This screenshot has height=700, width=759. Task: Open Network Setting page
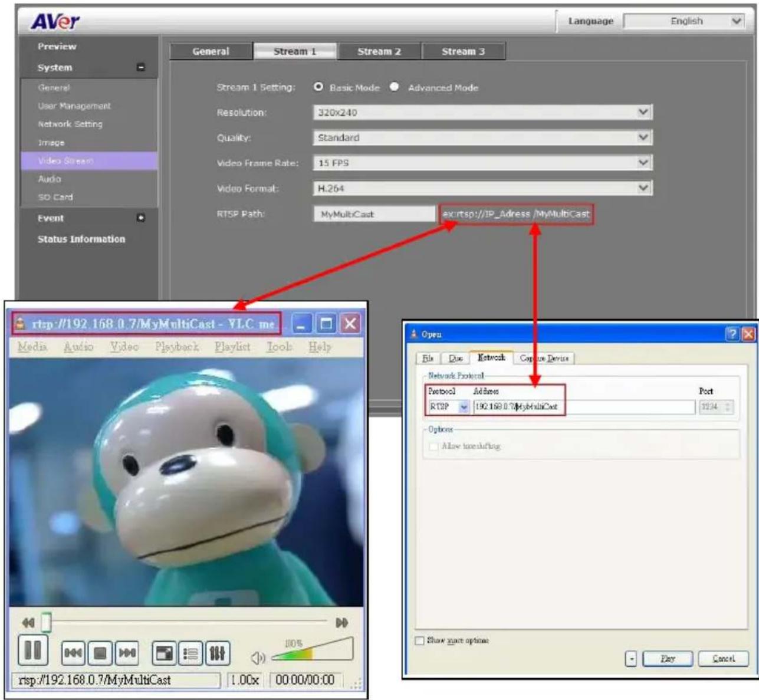70,124
